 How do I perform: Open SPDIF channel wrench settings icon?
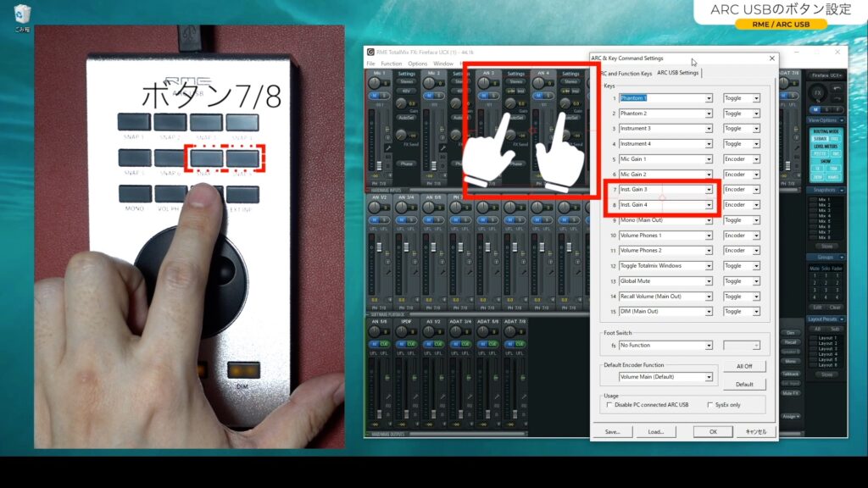click(415, 396)
